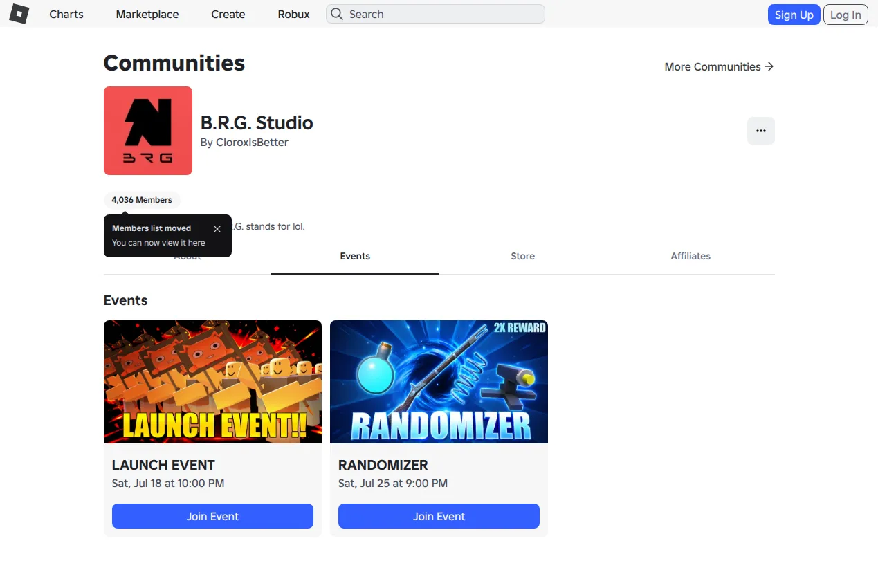Dismiss the Members list moved tooltip
878x588 pixels.
[x=217, y=229]
